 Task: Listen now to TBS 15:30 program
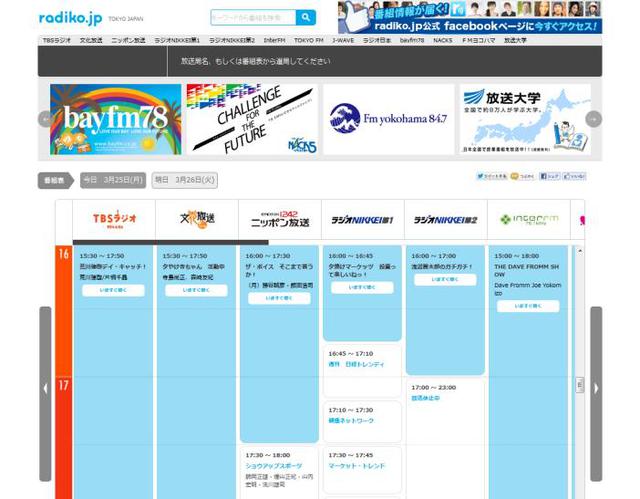point(113,291)
